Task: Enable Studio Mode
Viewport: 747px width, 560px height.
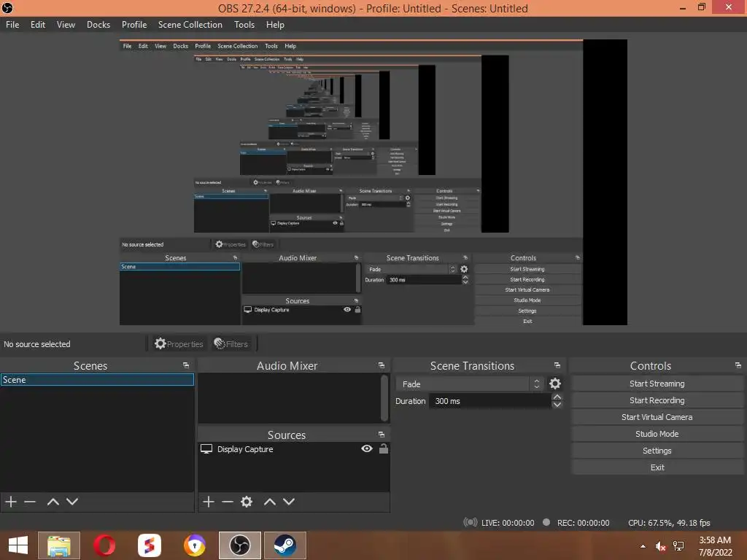Action: [x=657, y=434]
